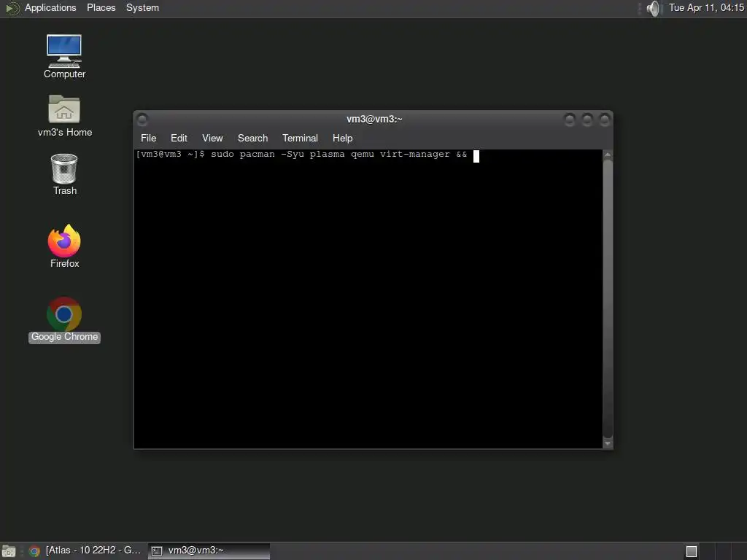Click the vm3@vm3:~ terminal taskbar button

coord(209,551)
